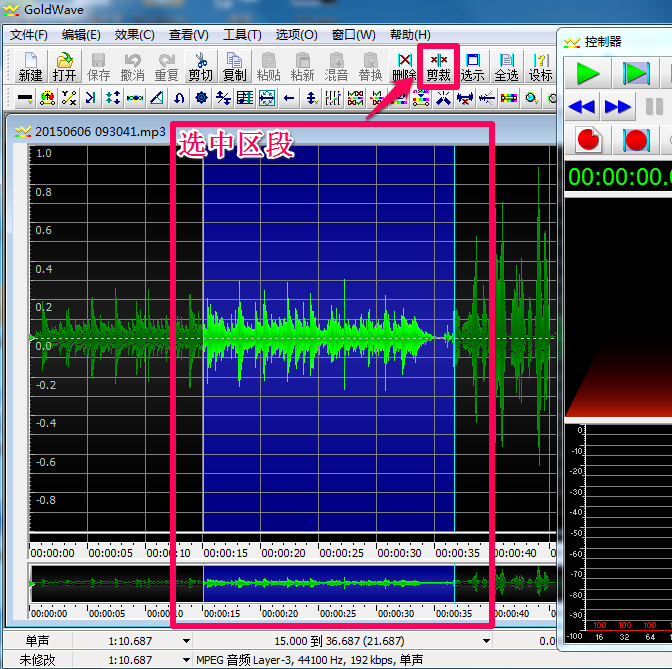Click the 新建 (New) file icon
Viewport: 672px width, 669px height.
point(30,66)
